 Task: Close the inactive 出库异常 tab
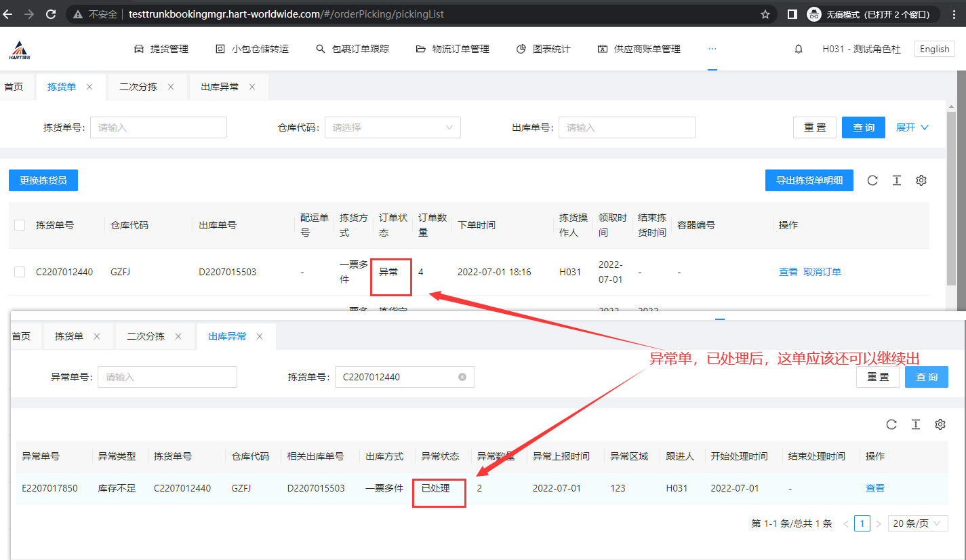coord(252,87)
